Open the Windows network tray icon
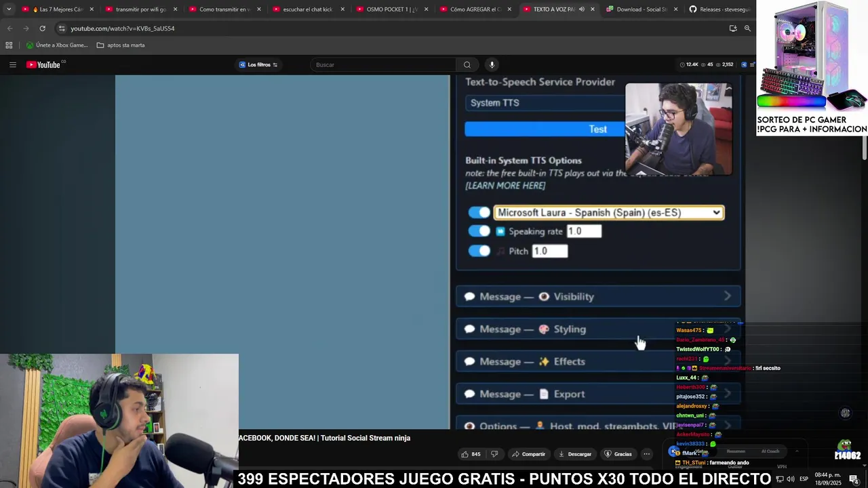The image size is (868, 488). coord(779,479)
